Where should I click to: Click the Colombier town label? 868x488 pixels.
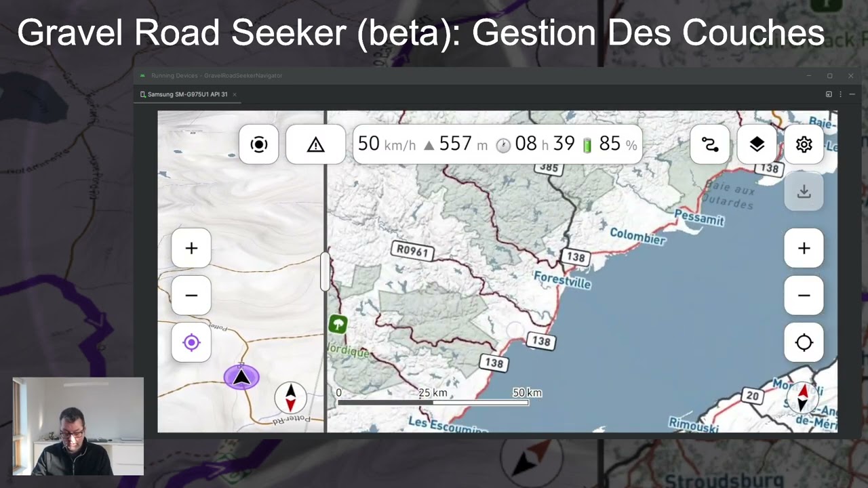pyautogui.click(x=637, y=237)
